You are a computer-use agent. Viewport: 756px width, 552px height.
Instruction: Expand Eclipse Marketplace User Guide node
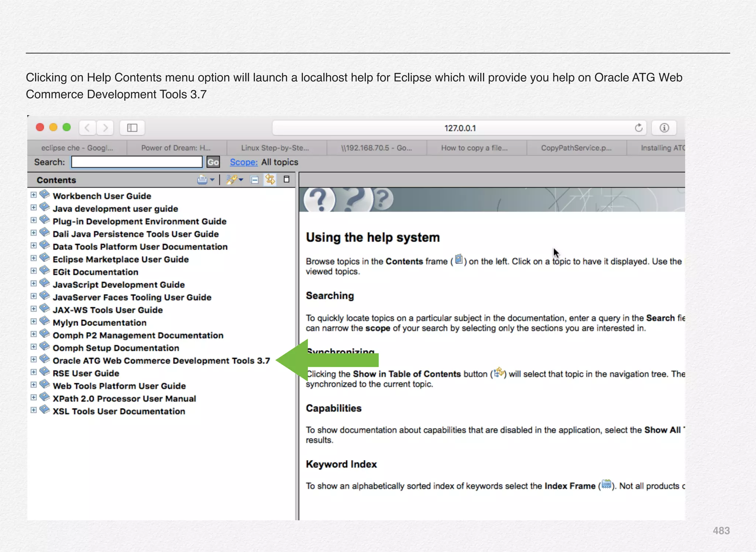point(34,258)
